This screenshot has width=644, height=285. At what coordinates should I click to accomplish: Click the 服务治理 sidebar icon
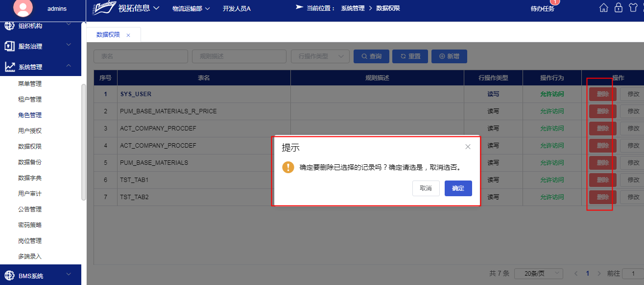pos(9,46)
